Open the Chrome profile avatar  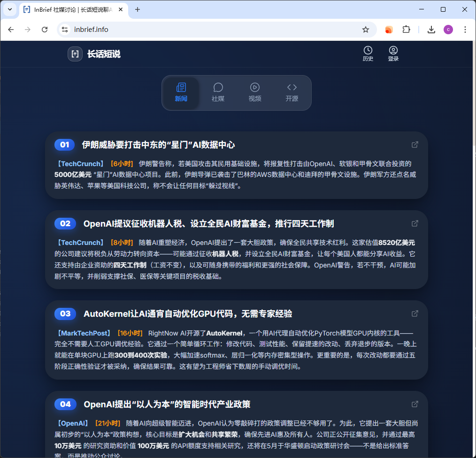click(x=448, y=30)
